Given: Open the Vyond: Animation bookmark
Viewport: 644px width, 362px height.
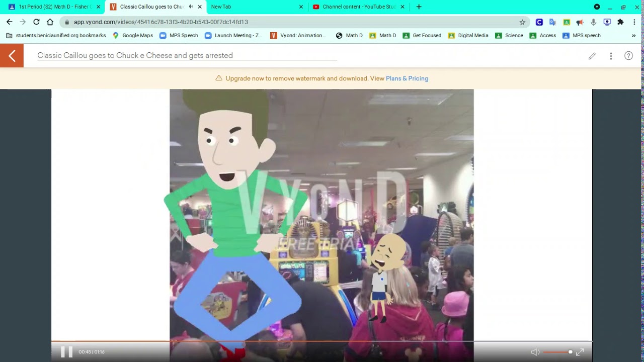Looking at the screenshot, I should tap(298, 36).
